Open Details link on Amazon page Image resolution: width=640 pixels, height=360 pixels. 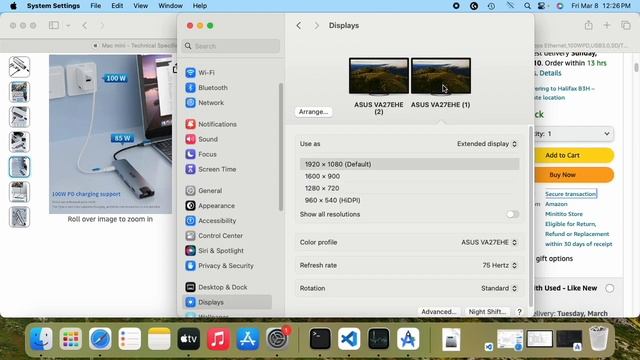pyautogui.click(x=550, y=73)
